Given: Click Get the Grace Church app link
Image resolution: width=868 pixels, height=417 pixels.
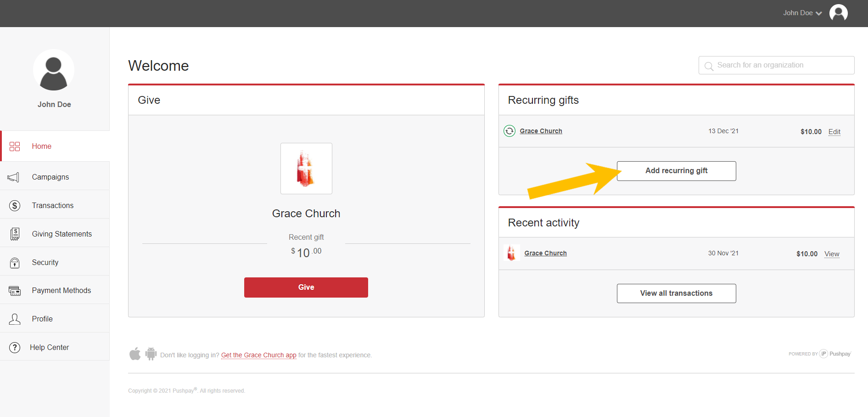Looking at the screenshot, I should pyautogui.click(x=259, y=355).
